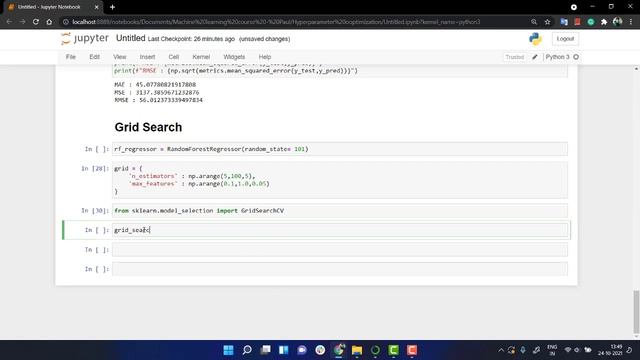Screen dimensions: 640x360
Task: Click the red extension icon
Action: coord(577,22)
